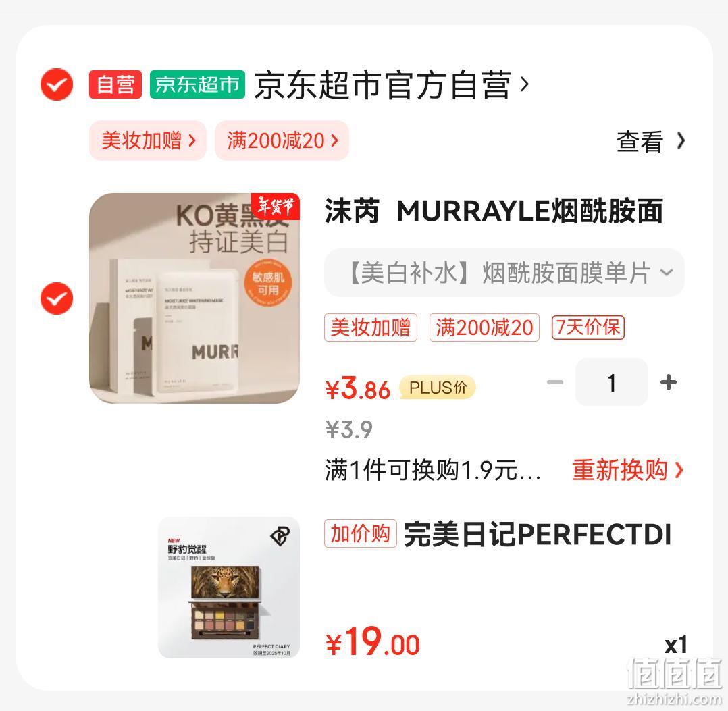Deselect the MURRAYLE mask item checkbox
728x711 pixels.
pyautogui.click(x=57, y=298)
